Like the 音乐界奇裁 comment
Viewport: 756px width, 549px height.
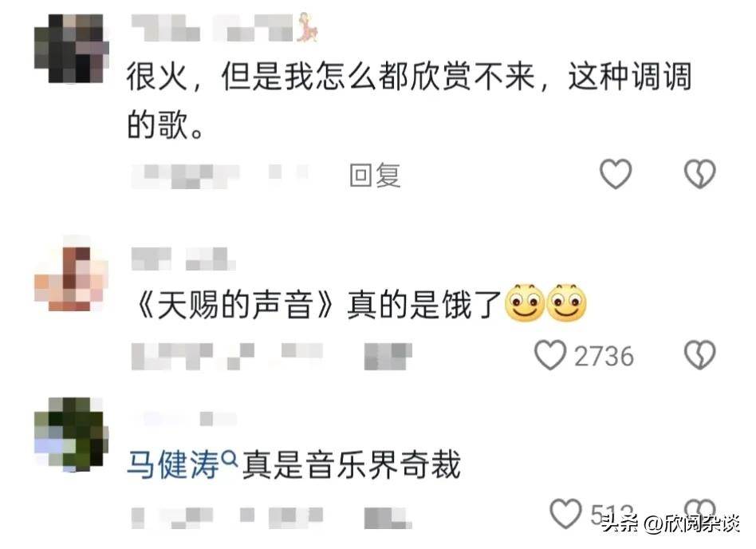click(565, 514)
